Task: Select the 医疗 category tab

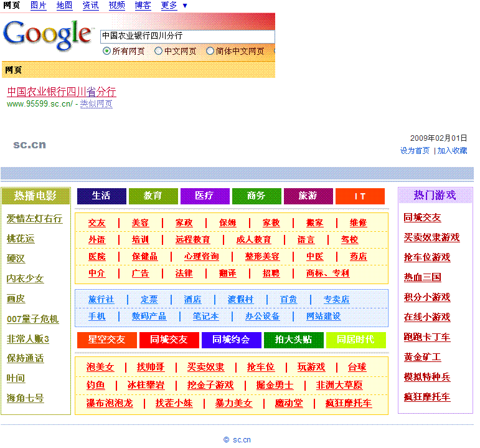Action: 205,196
